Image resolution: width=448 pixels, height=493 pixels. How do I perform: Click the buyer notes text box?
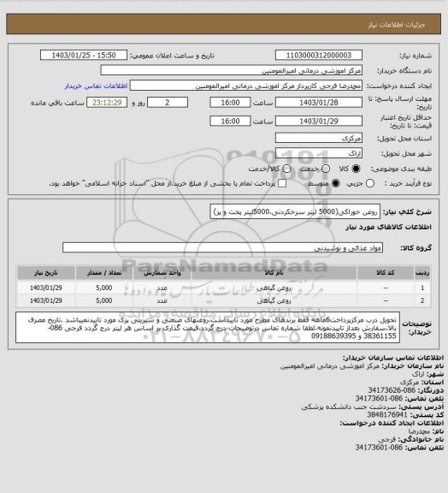[x=208, y=328]
